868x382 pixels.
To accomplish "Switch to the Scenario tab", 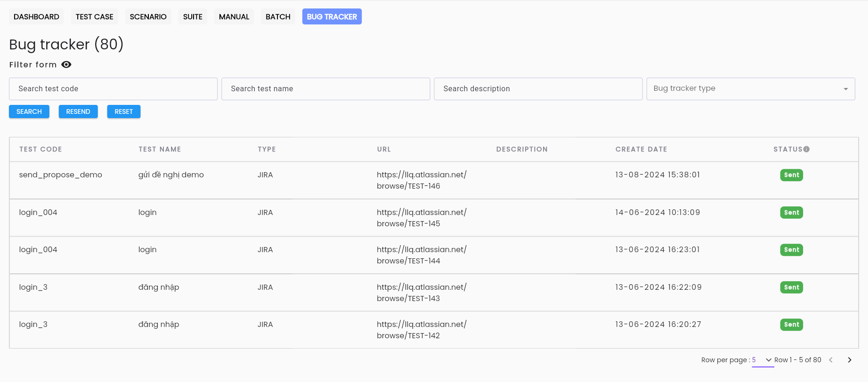I will (x=148, y=16).
